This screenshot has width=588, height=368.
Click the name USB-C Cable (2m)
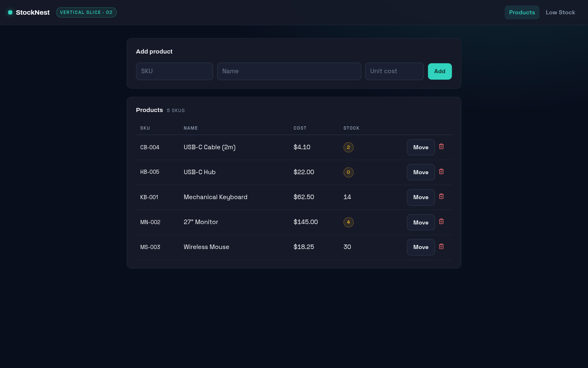[209, 147]
